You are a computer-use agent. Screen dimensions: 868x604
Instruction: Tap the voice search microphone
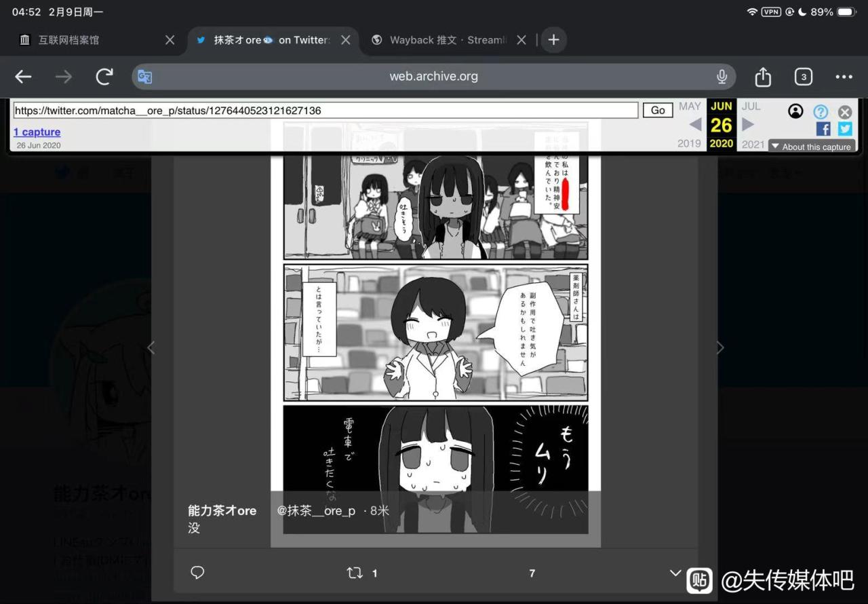pyautogui.click(x=722, y=77)
